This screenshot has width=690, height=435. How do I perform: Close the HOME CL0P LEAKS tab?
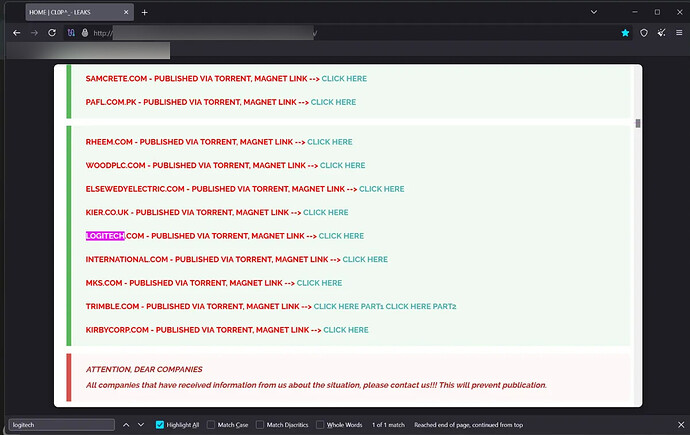click(x=126, y=12)
